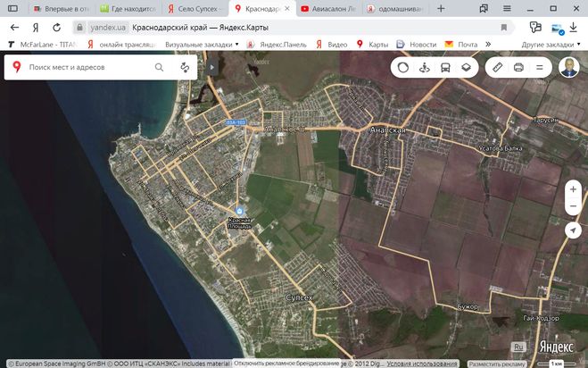This screenshot has width=588, height=368.
Task: Click the Разместить рекламу link
Action: [x=498, y=364]
